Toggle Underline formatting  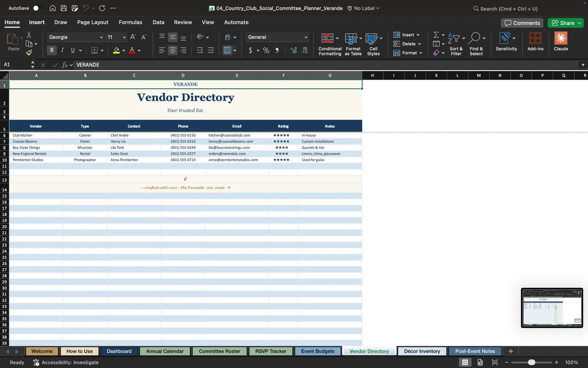73,50
